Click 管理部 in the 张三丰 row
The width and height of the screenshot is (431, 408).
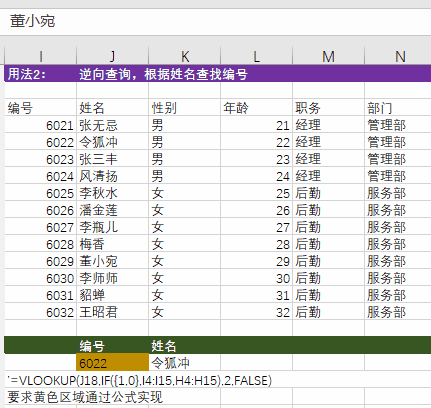coord(398,159)
